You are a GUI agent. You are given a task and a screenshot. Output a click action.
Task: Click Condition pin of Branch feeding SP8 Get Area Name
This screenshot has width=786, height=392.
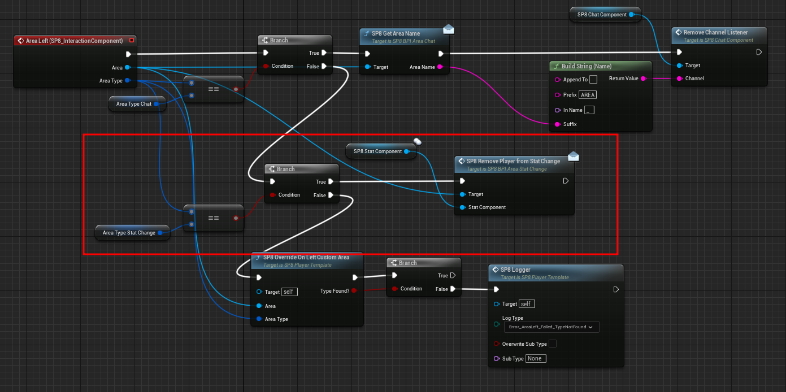[x=266, y=66]
